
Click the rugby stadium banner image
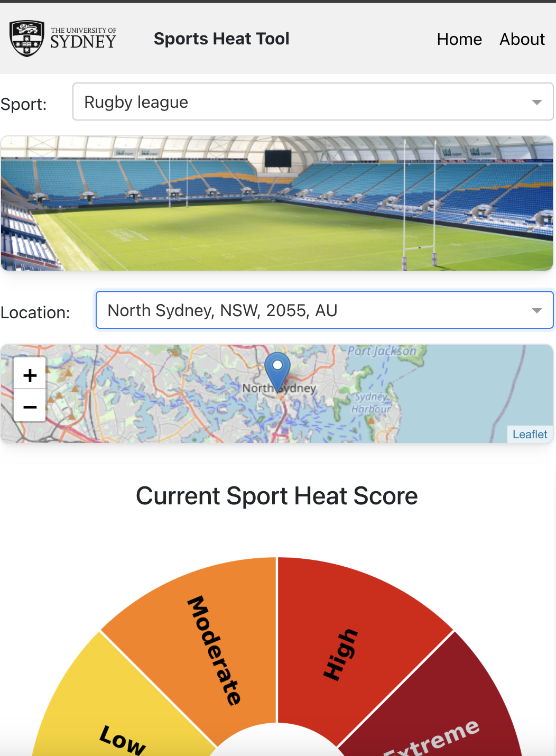[x=277, y=204]
